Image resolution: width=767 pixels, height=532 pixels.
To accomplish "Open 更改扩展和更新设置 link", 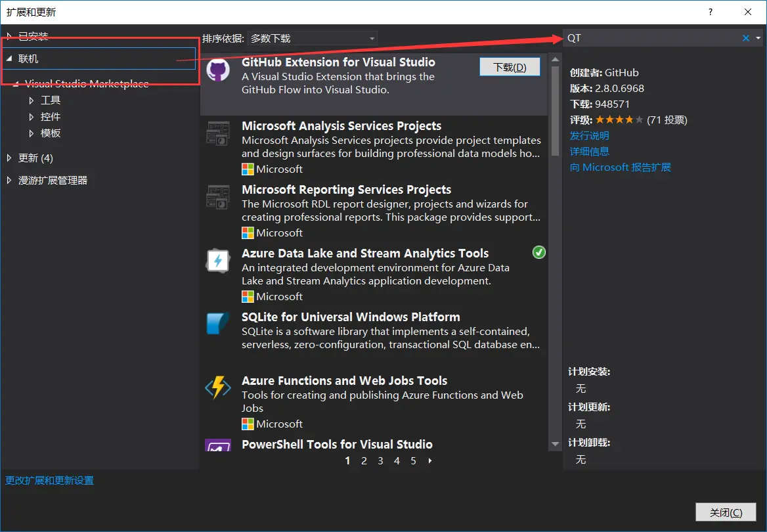I will click(x=49, y=481).
